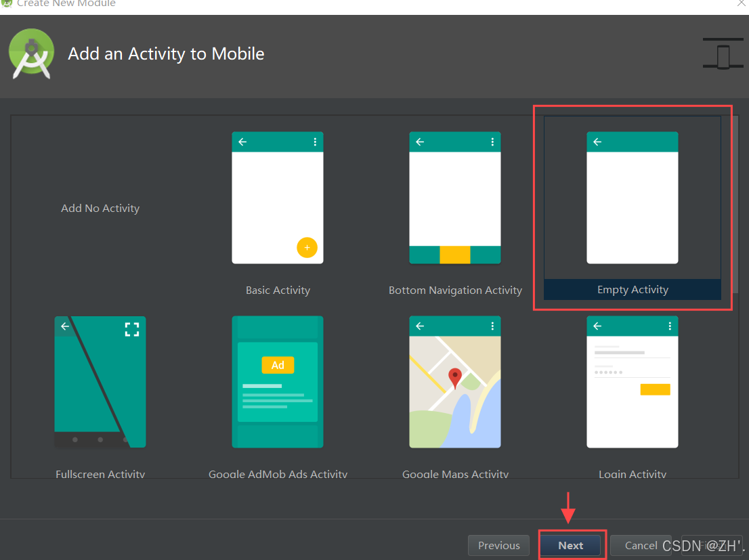Click the small Android icon in title bar

[7, 3]
